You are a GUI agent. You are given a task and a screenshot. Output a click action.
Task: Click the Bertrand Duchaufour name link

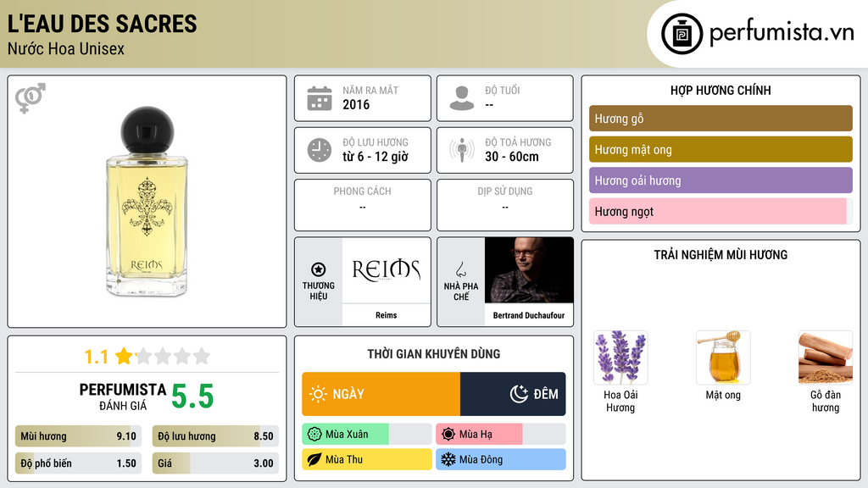(x=529, y=315)
